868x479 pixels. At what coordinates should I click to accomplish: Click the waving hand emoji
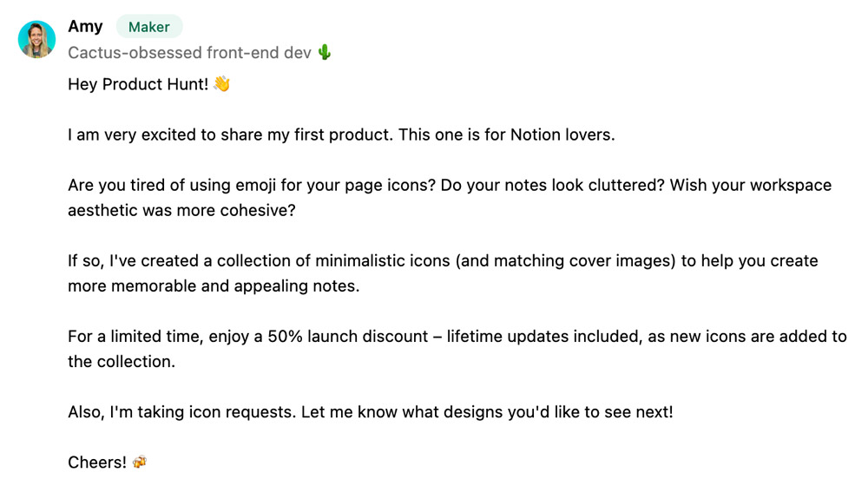click(221, 83)
